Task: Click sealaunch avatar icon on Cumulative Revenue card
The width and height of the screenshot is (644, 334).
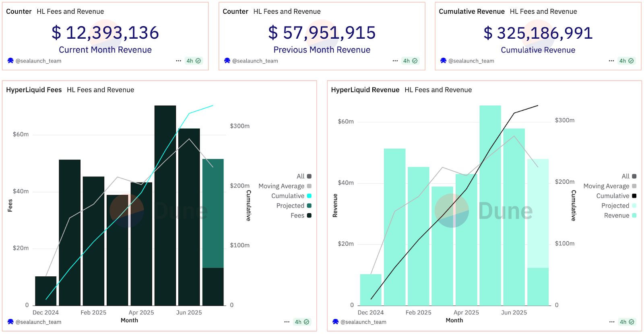Action: pyautogui.click(x=443, y=61)
